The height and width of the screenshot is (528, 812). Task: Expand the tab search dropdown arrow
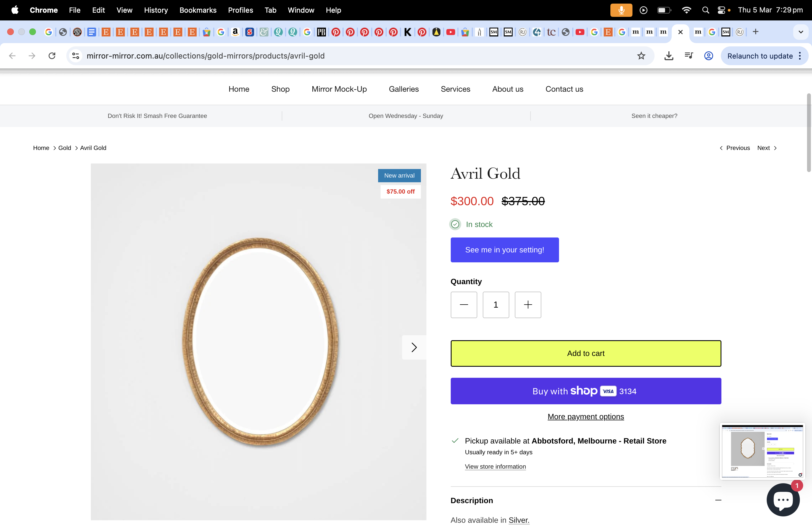pos(800,32)
